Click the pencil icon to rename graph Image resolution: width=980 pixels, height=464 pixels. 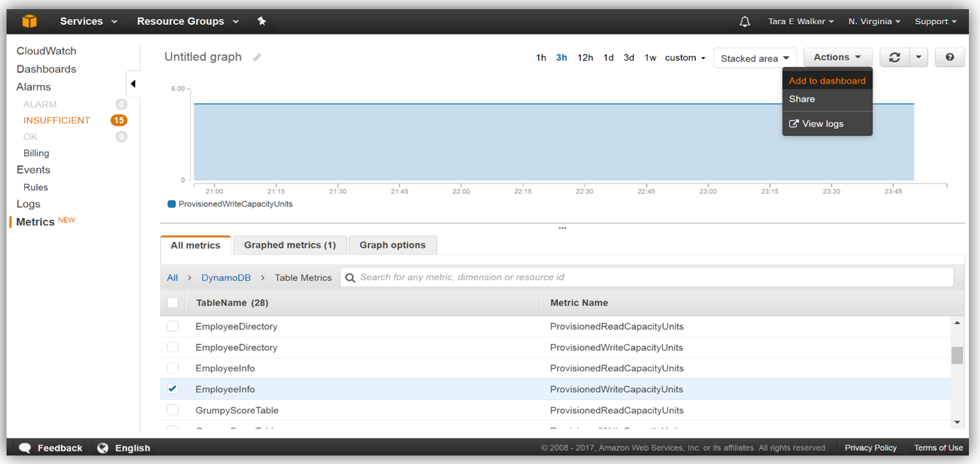[x=258, y=58]
